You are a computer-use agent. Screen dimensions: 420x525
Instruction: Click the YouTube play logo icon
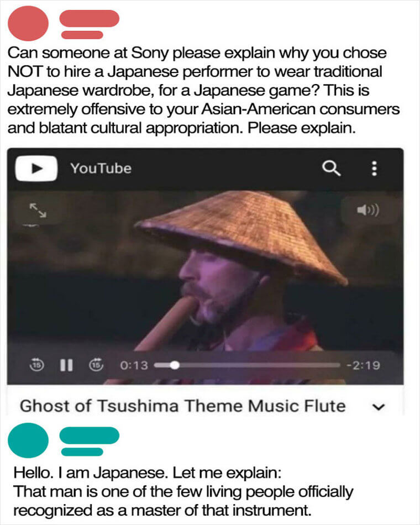pyautogui.click(x=36, y=169)
